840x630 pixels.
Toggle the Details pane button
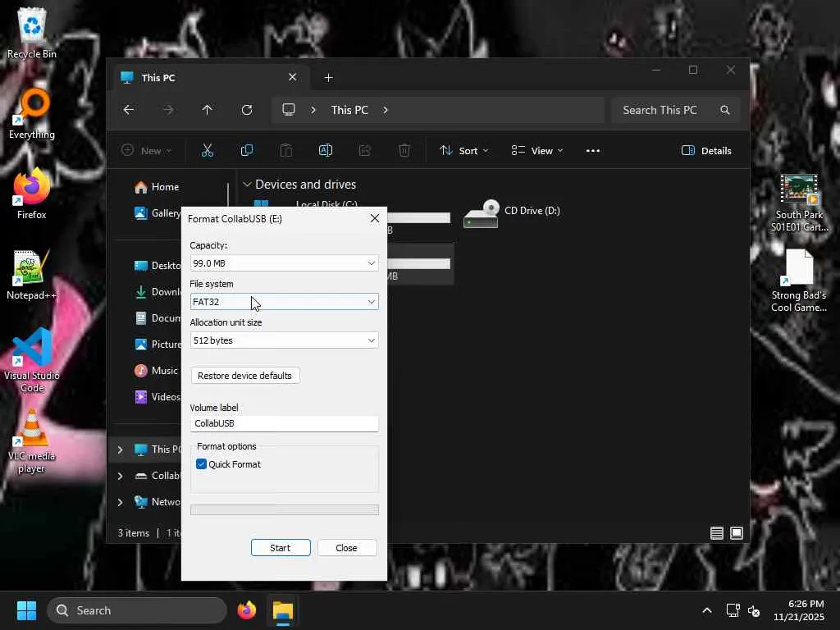pyautogui.click(x=706, y=150)
